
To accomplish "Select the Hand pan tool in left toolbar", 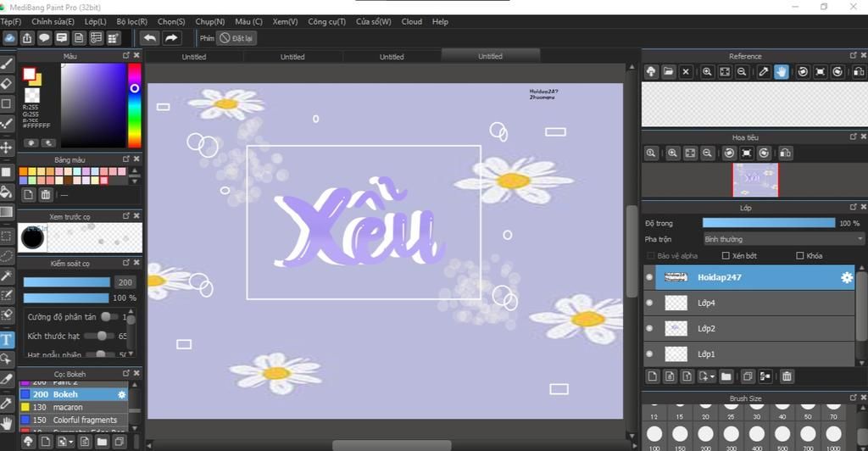I will click(x=7, y=424).
